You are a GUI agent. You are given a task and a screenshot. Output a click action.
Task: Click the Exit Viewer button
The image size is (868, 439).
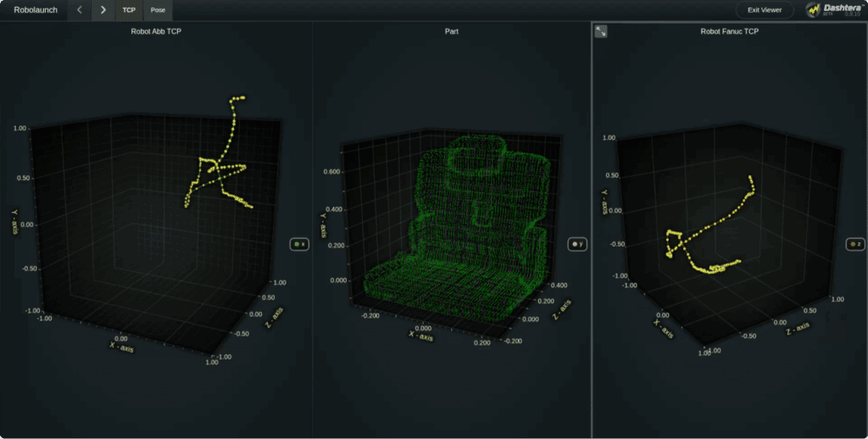[765, 10]
